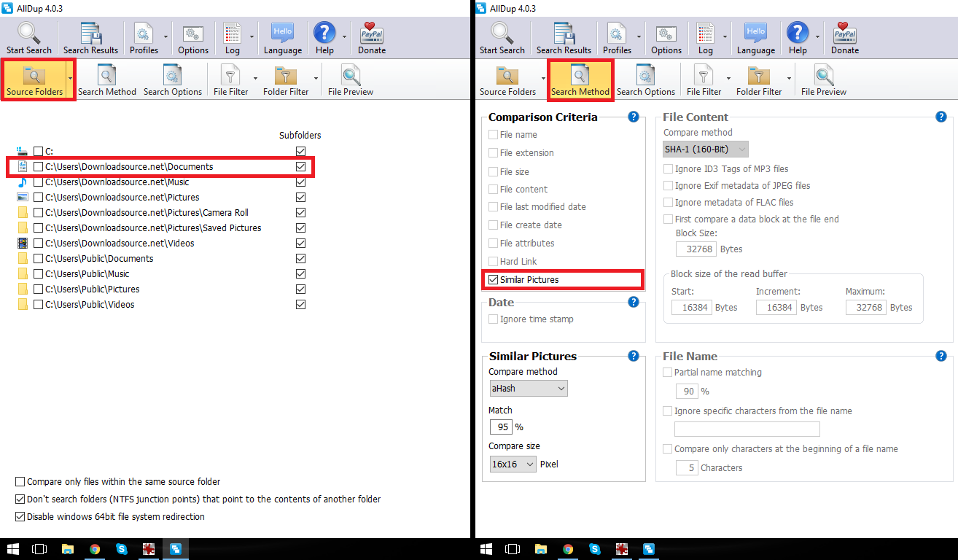Open Log in left AllDup window
This screenshot has height=560, width=958.
tap(232, 39)
